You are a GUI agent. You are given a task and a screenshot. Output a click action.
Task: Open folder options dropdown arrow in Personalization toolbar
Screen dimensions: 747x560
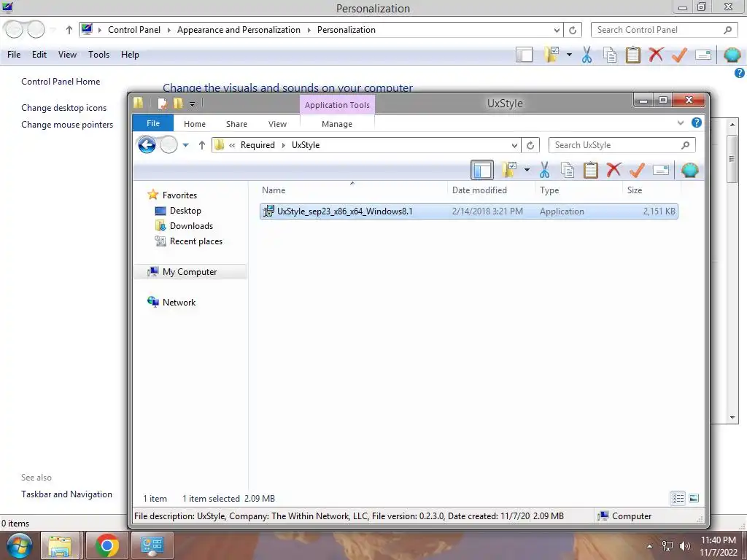pyautogui.click(x=569, y=55)
